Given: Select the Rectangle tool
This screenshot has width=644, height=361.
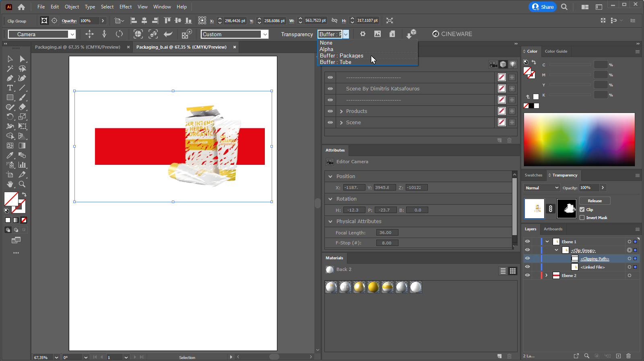Looking at the screenshot, I should [x=10, y=97].
